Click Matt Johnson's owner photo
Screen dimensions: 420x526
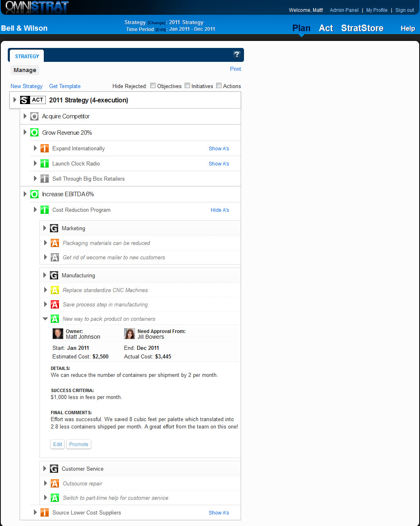(x=58, y=334)
